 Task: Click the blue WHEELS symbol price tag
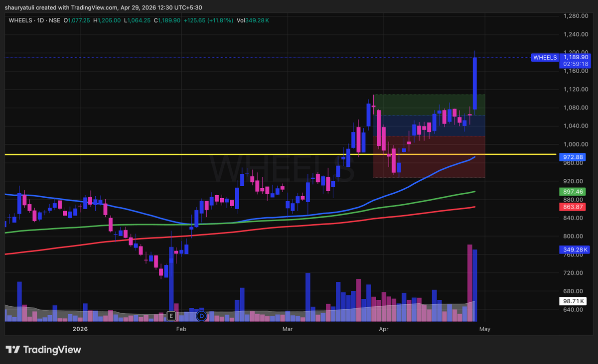pos(545,58)
